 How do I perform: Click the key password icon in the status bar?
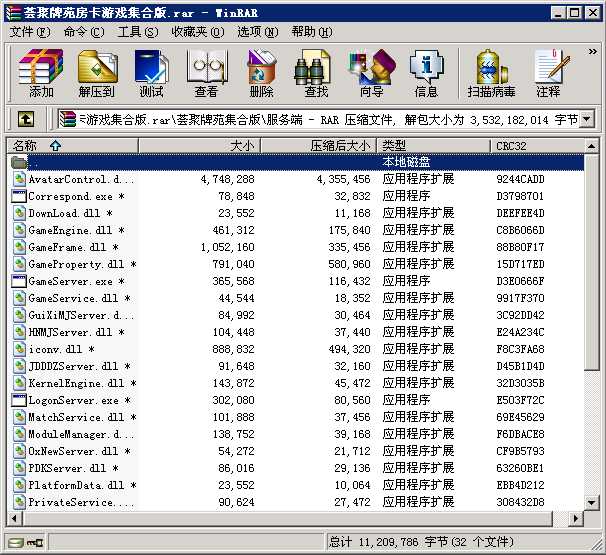pos(35,543)
